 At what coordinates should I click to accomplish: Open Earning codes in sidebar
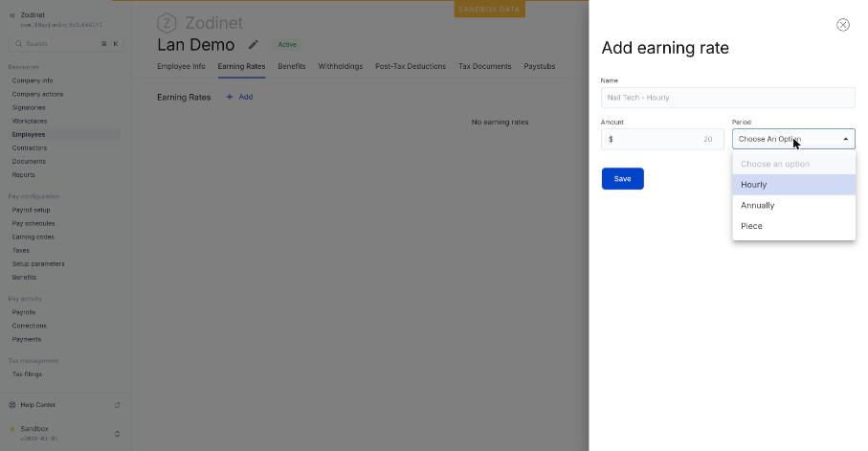[33, 237]
